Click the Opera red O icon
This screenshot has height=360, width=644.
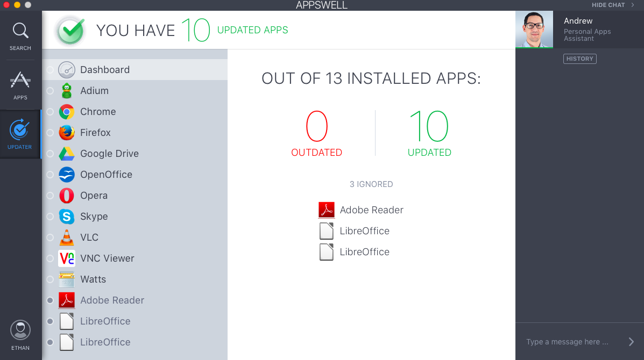point(67,196)
